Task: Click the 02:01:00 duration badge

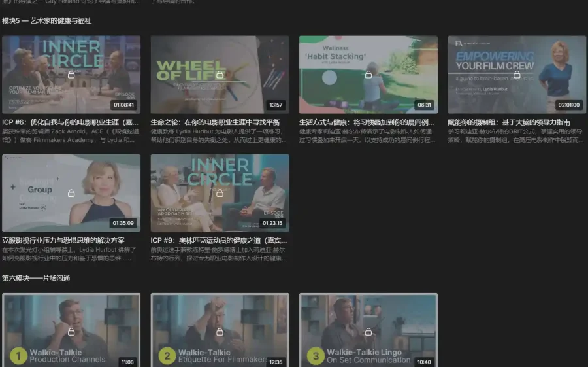Action: click(x=569, y=105)
